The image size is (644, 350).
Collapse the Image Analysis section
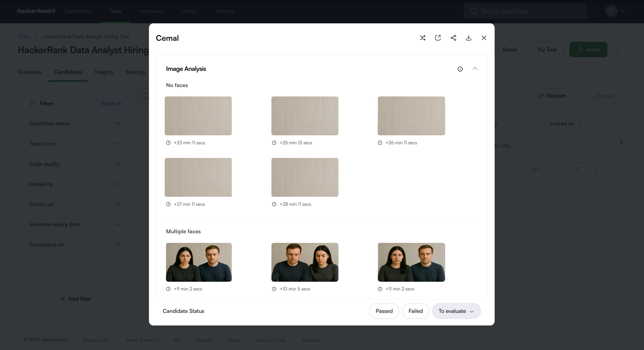(x=475, y=69)
